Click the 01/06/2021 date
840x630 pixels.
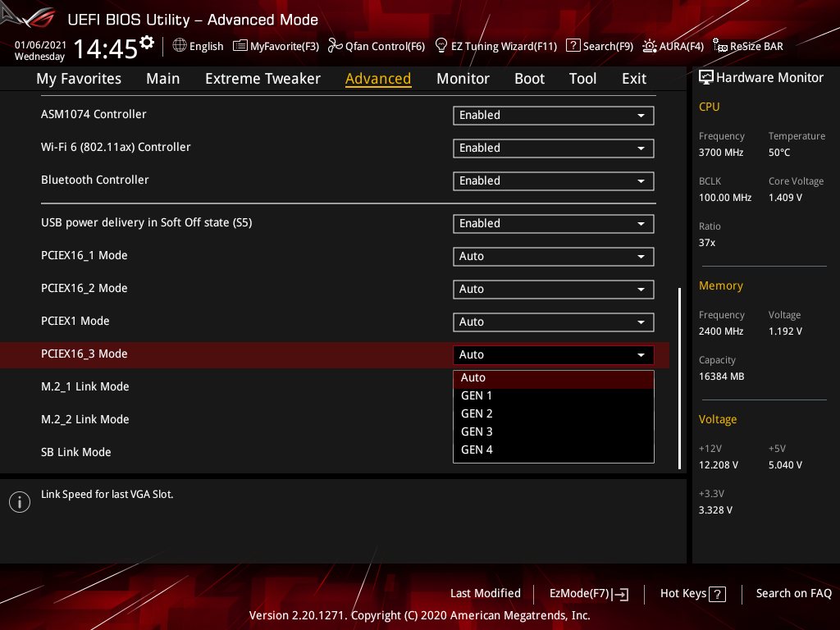point(40,45)
